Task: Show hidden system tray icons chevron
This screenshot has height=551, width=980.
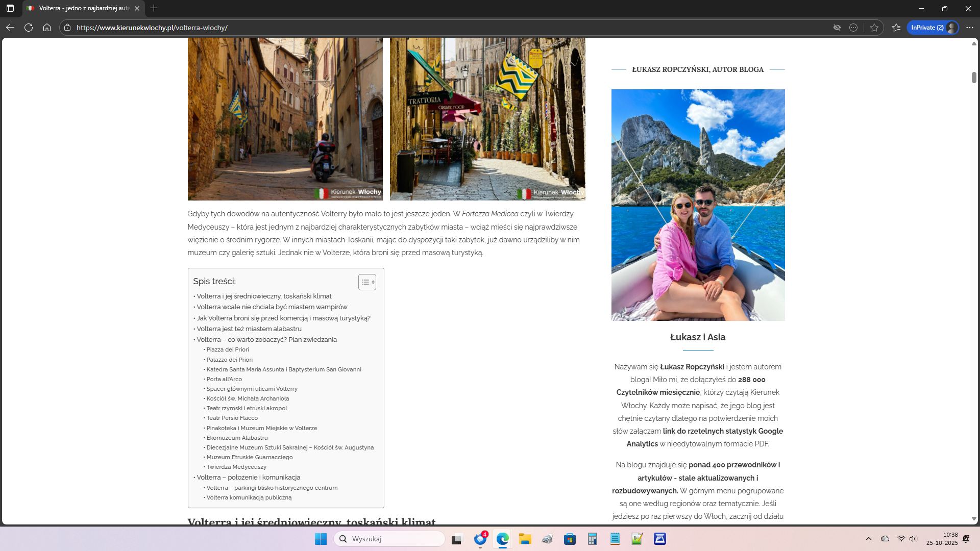Action: [x=869, y=539]
